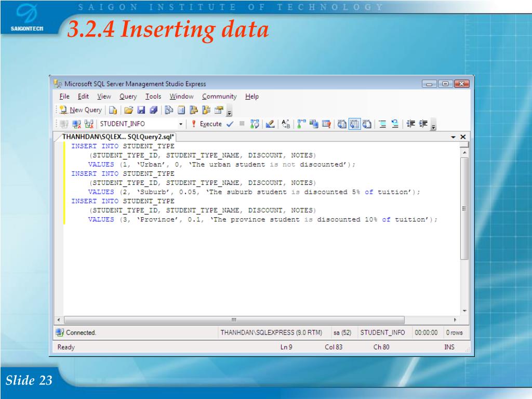Click the New Query toolbar button
This screenshot has width=532, height=399.
(81, 110)
